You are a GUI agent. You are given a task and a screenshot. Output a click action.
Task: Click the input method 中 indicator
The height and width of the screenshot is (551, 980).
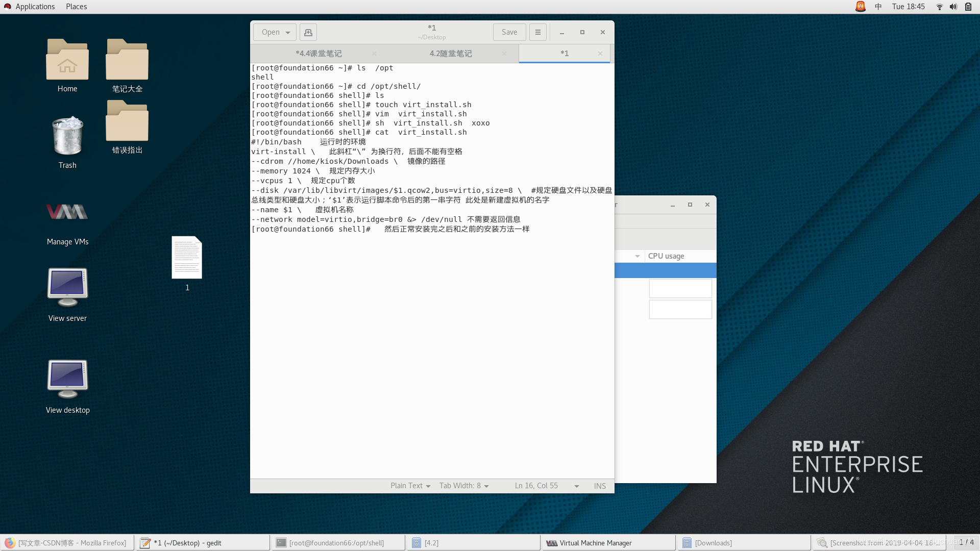878,7
